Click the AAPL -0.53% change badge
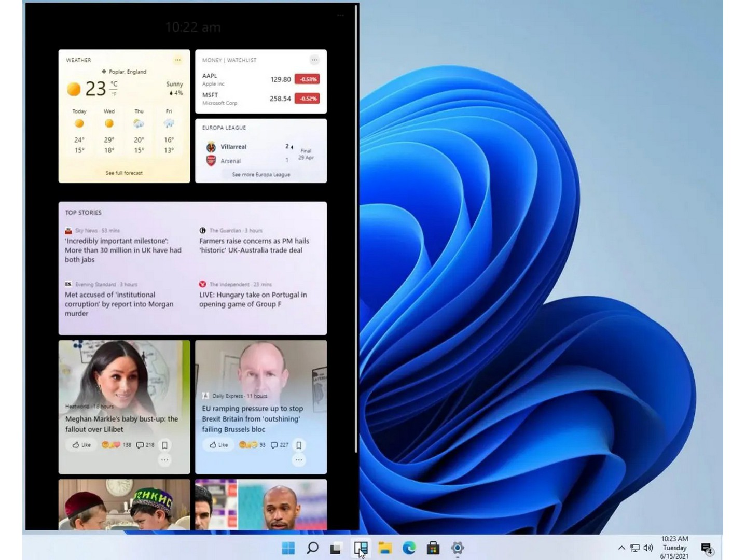Screen dimensions: 746x560 click(307, 79)
